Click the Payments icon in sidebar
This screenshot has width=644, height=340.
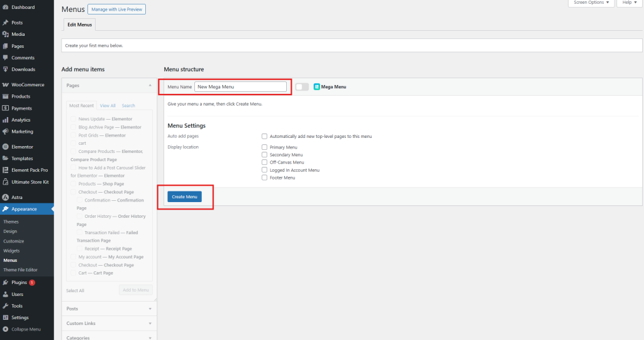click(x=5, y=108)
